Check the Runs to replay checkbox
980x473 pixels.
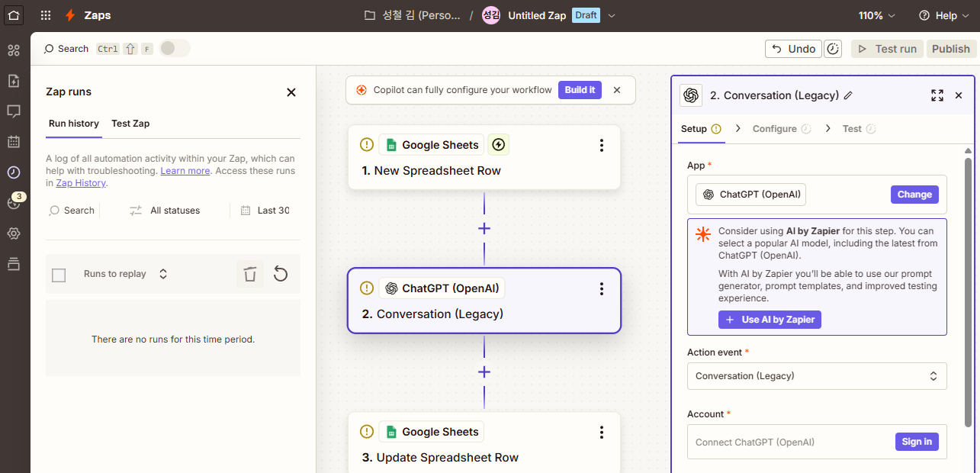tap(59, 275)
